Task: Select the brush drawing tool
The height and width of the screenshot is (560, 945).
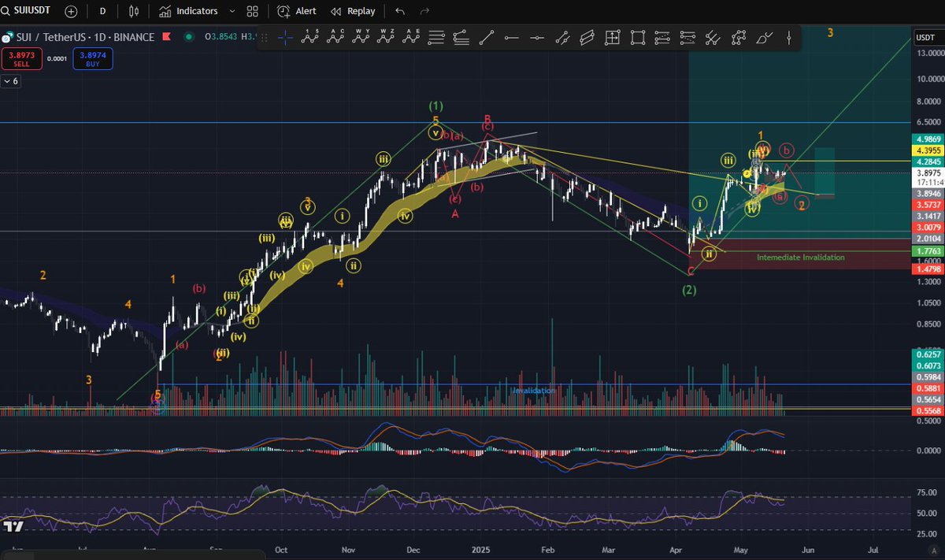Action: click(x=764, y=37)
